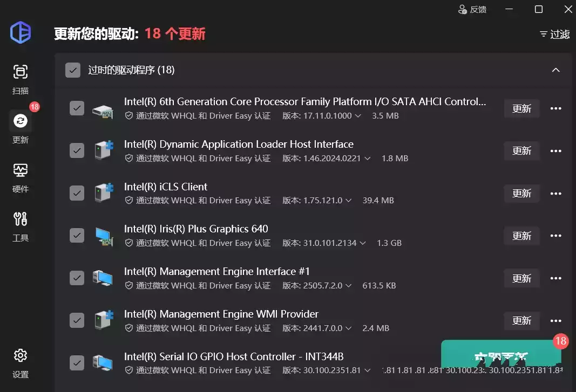The height and width of the screenshot is (392, 576).
Task: Uncheck the 过时的驱动程序 master checkbox
Action: coord(72,70)
